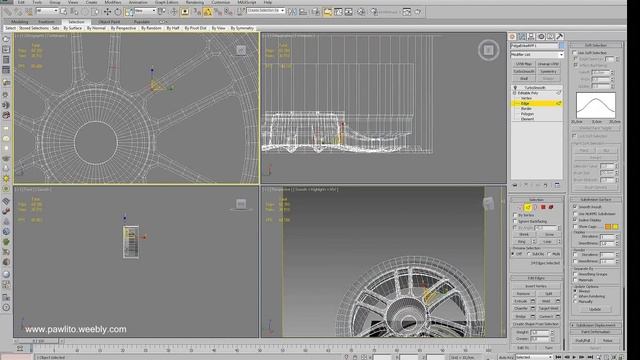
Task: Open the reference coordinate system dropdown
Action: pos(145,11)
